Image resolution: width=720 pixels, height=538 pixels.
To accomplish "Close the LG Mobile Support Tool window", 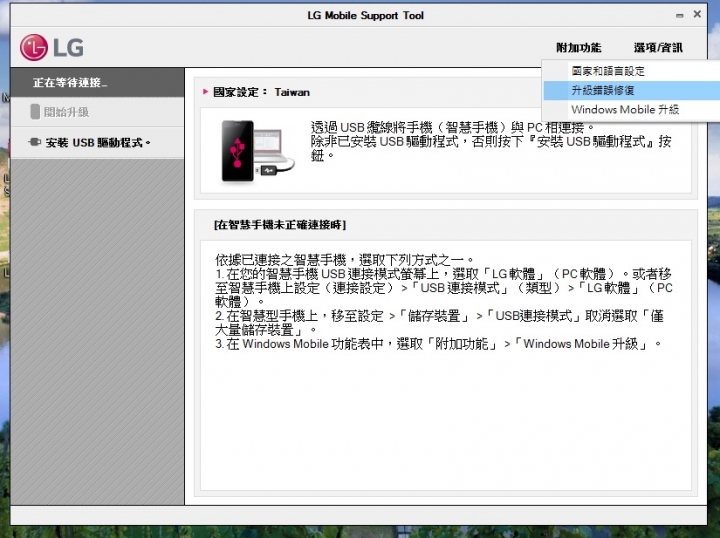I will tap(697, 14).
